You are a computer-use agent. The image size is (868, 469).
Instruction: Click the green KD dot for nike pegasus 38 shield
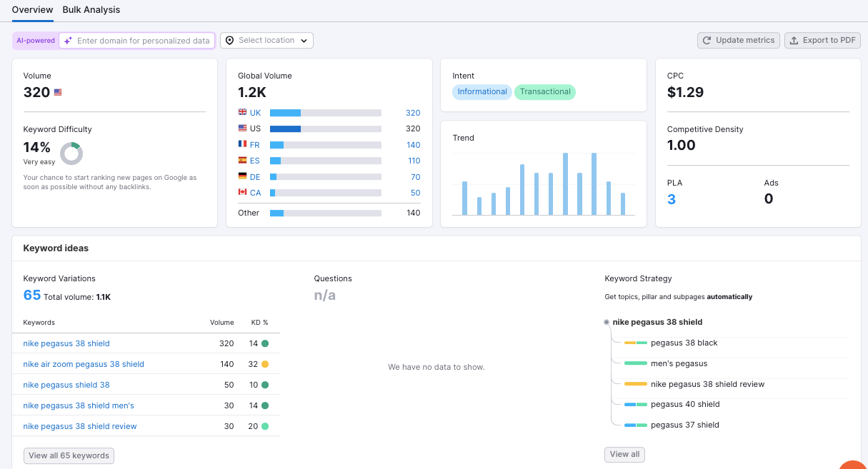(x=265, y=343)
